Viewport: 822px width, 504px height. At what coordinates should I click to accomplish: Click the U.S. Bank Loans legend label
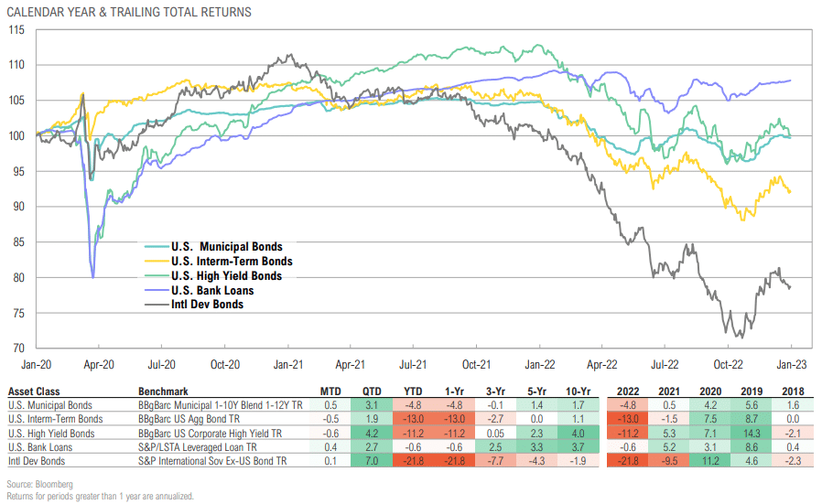tap(212, 290)
